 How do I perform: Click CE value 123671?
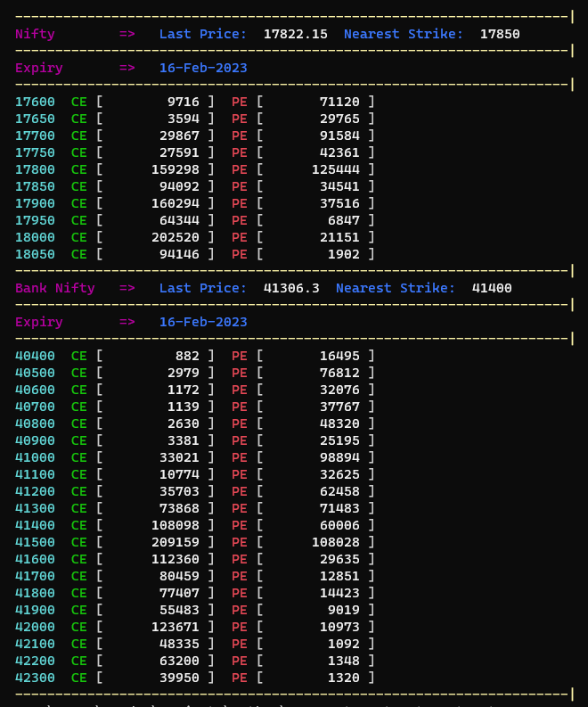coord(176,627)
